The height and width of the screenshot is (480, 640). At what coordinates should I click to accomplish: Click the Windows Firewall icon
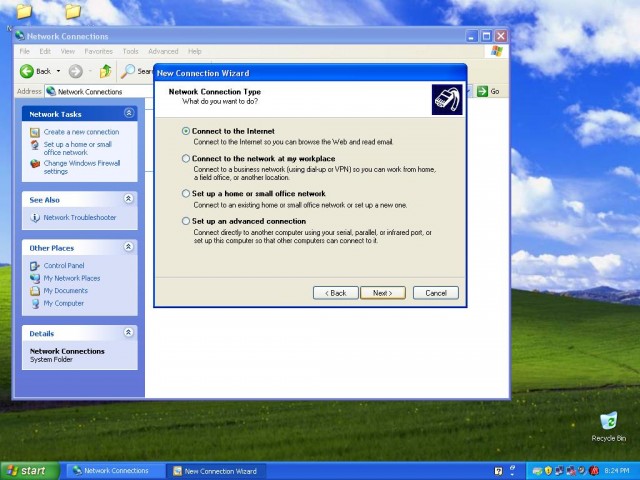pyautogui.click(x=35, y=164)
